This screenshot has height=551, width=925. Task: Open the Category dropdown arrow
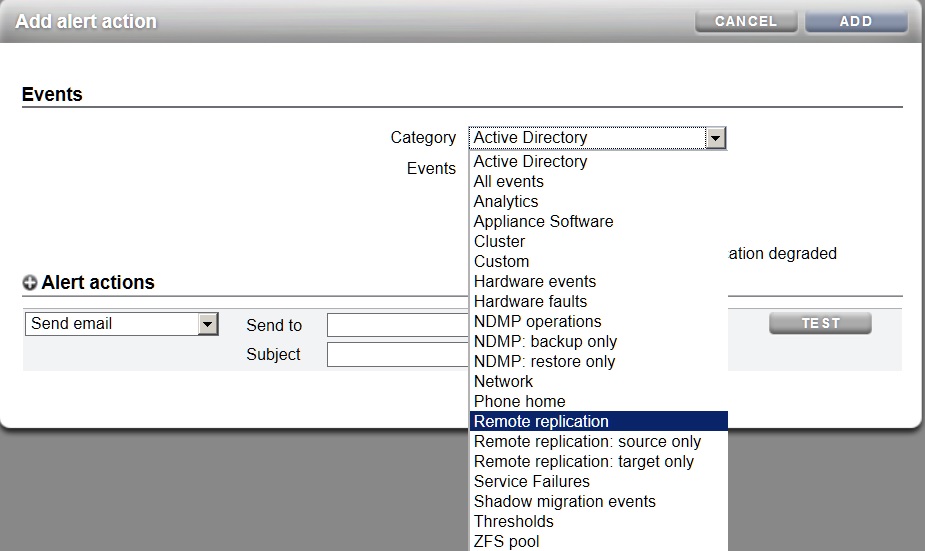pyautogui.click(x=715, y=138)
